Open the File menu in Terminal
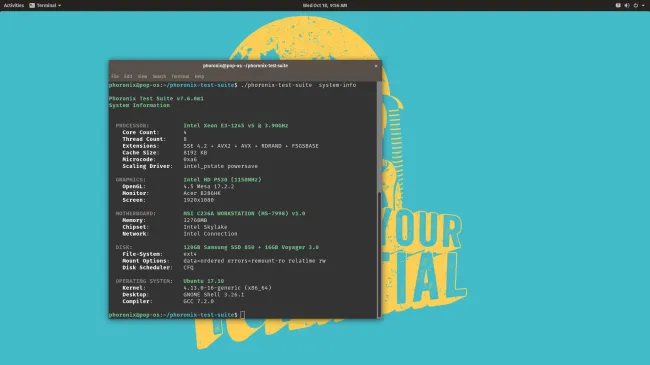650x365 pixels. click(x=115, y=76)
